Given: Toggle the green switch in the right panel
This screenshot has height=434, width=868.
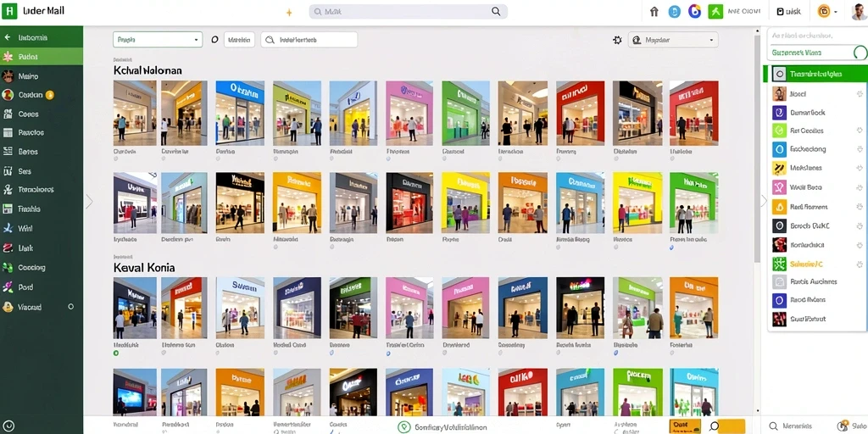Looking at the screenshot, I should (860, 53).
